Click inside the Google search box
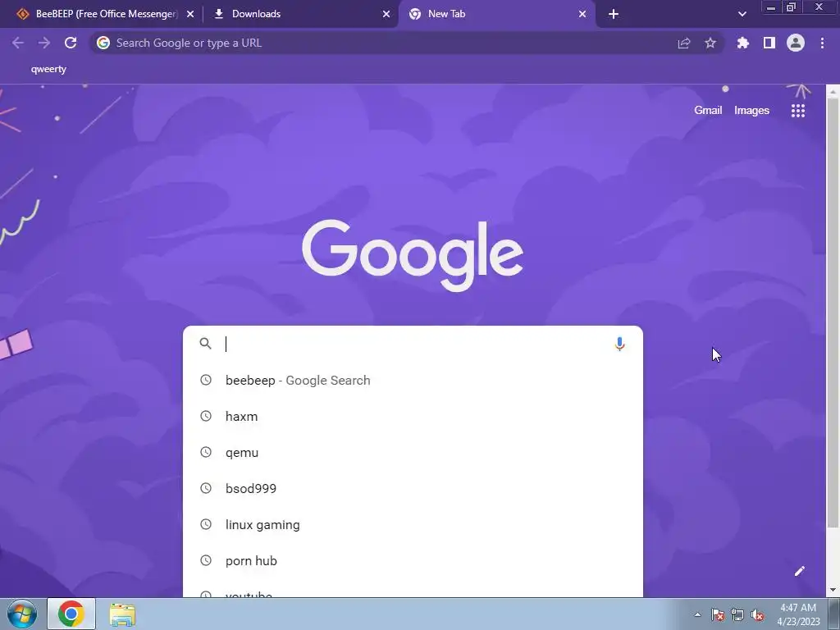Viewport: 840px width, 630px height. pyautogui.click(x=413, y=344)
